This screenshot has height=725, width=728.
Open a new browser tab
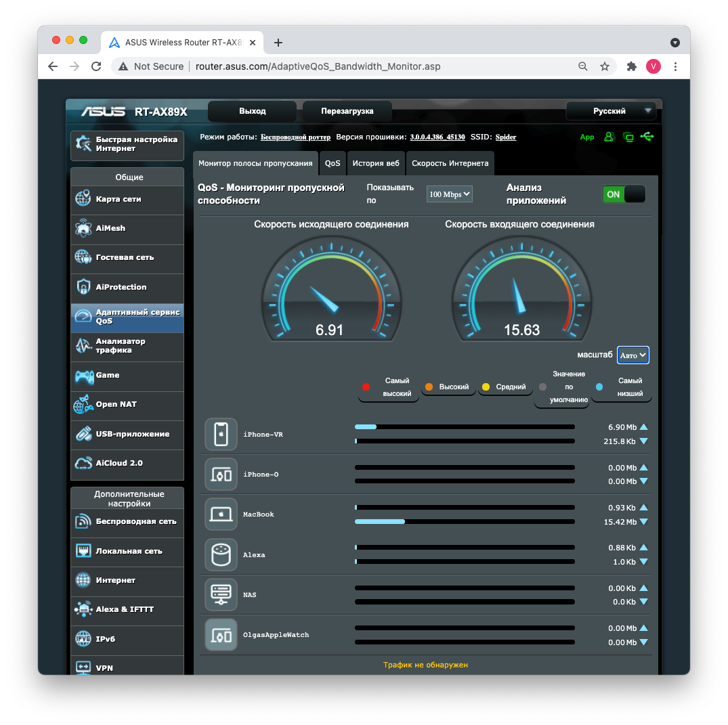coord(278,43)
